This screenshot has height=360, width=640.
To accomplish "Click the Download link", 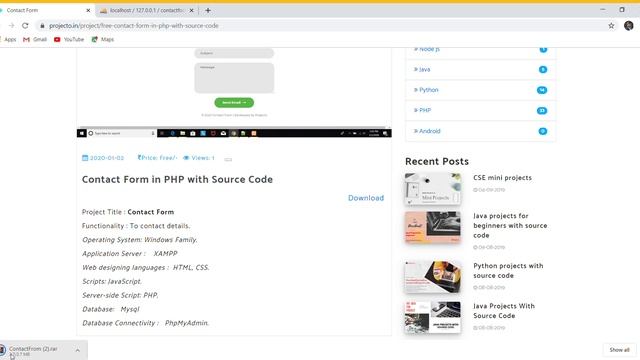I will 366,198.
